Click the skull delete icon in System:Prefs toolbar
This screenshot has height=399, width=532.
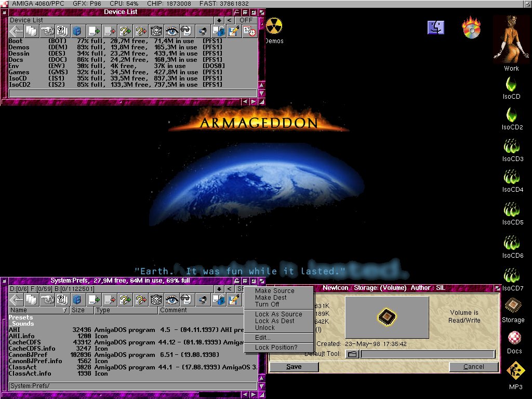(156, 299)
